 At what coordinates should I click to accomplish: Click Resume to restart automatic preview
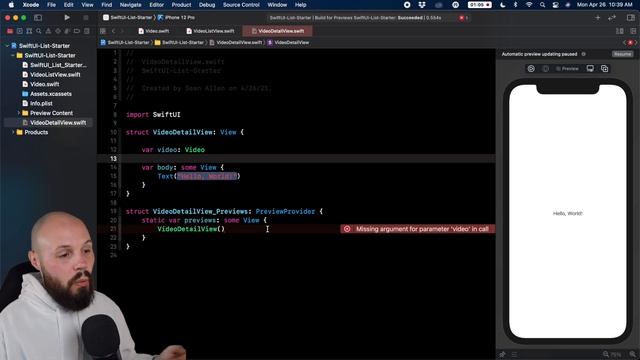coord(622,54)
